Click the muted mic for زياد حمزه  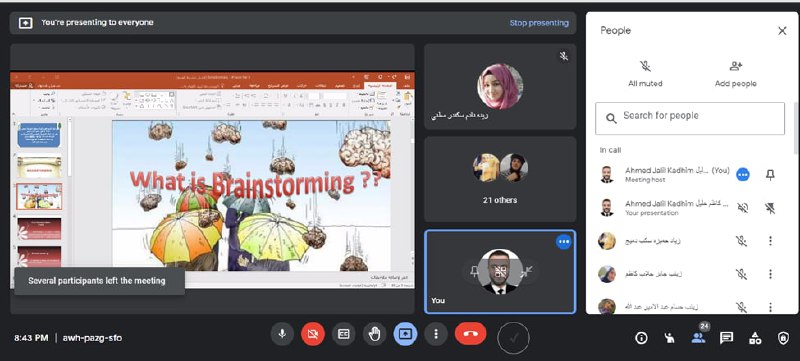742,241
